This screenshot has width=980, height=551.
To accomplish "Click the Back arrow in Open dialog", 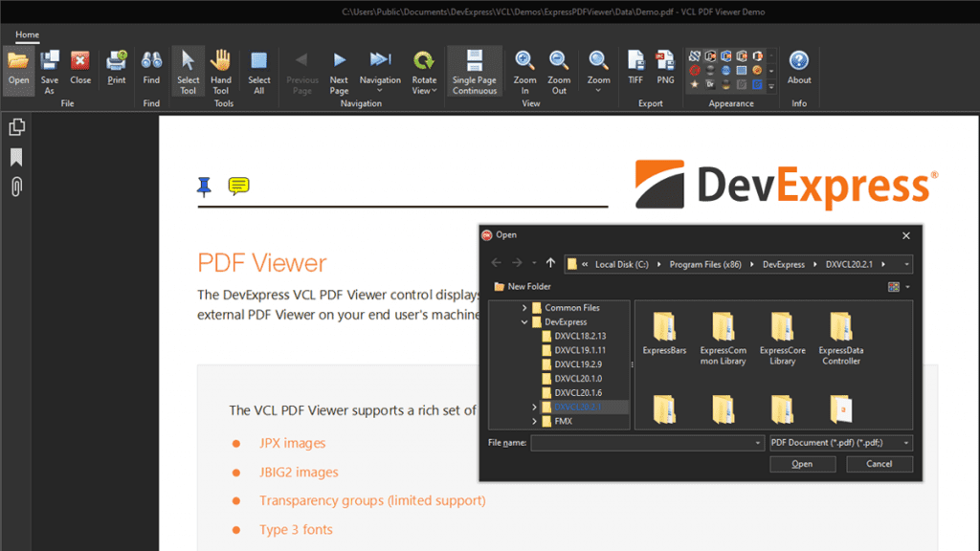I will point(497,263).
